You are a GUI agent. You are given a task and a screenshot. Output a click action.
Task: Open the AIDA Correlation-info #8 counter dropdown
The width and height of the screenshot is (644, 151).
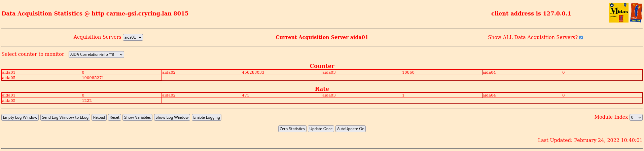(x=96, y=54)
